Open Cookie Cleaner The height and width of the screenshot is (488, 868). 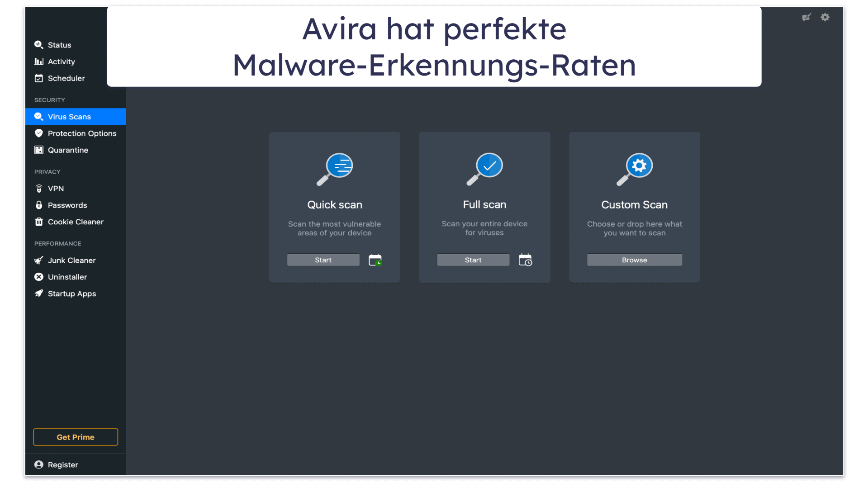pyautogui.click(x=76, y=222)
